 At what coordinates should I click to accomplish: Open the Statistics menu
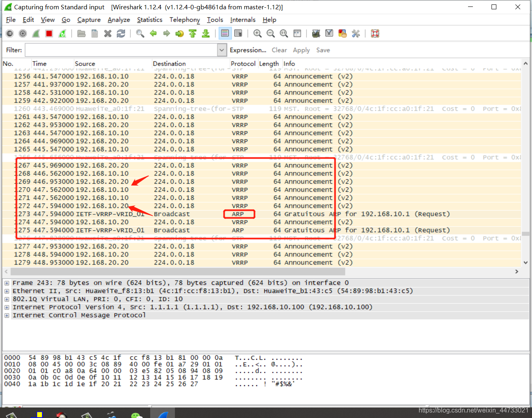click(x=149, y=20)
